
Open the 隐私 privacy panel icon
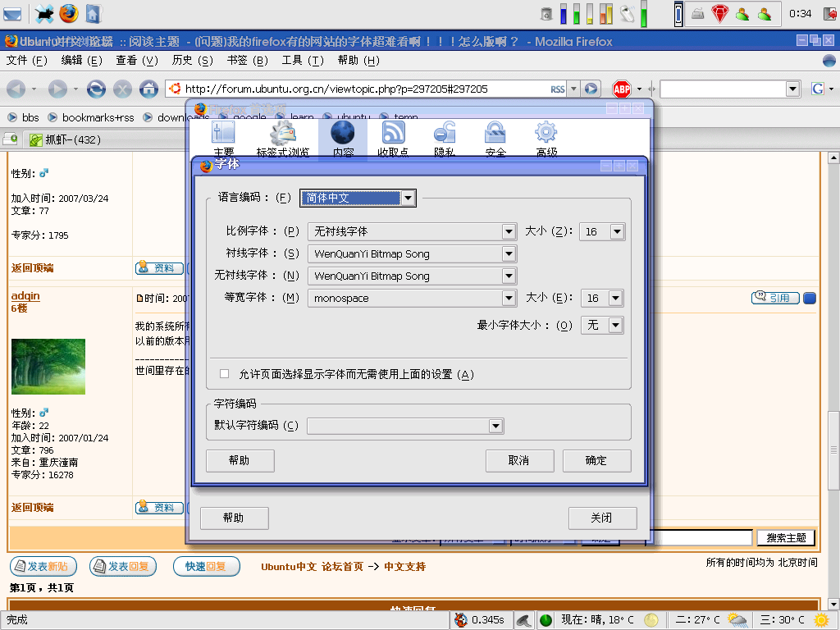(x=444, y=138)
